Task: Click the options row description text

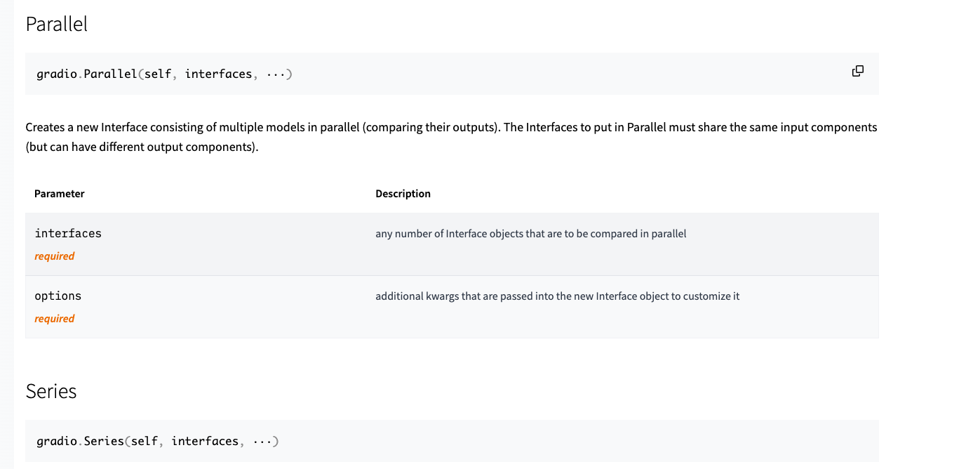Action: point(558,296)
